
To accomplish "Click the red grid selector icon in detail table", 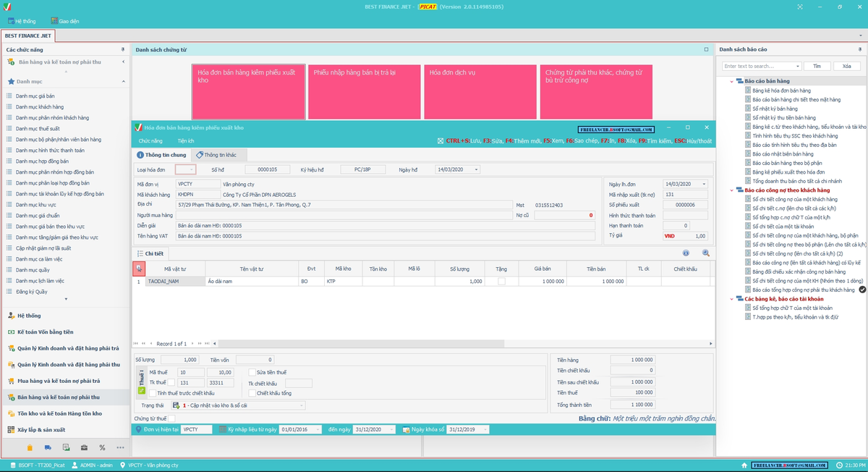I will pos(139,269).
